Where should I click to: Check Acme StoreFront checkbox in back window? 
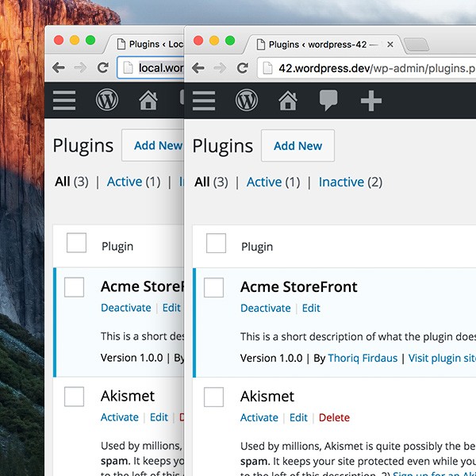(74, 287)
